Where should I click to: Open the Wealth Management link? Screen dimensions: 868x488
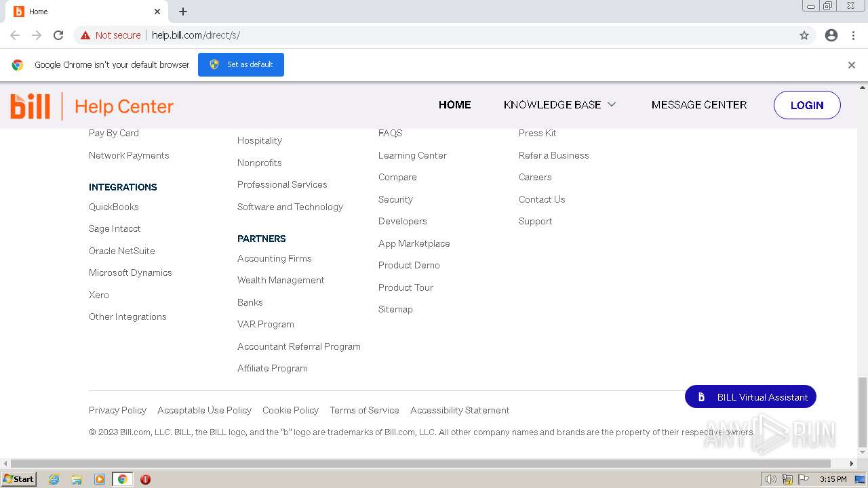click(x=281, y=280)
